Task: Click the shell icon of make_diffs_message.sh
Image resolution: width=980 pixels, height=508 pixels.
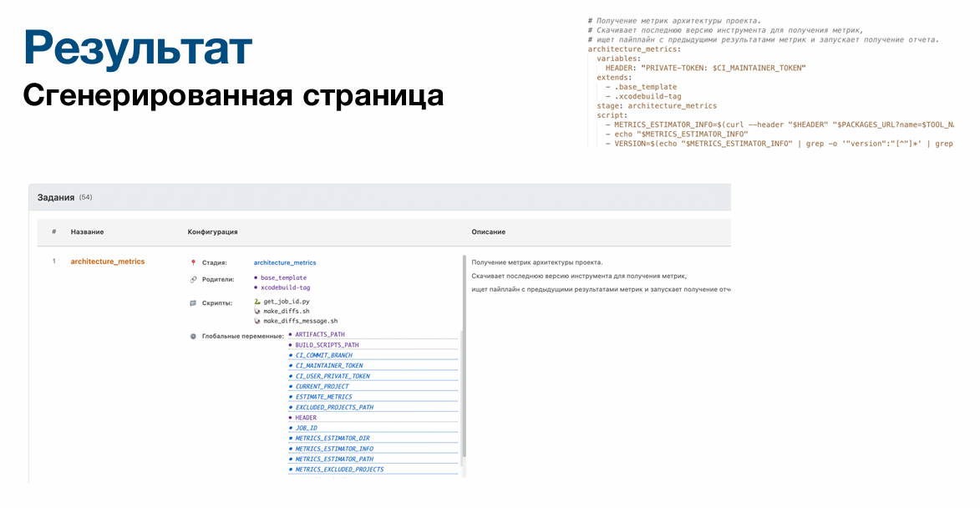Action: click(256, 321)
